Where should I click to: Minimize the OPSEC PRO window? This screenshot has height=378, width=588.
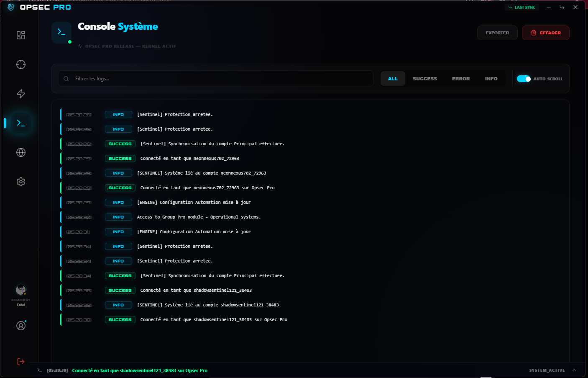(549, 7)
